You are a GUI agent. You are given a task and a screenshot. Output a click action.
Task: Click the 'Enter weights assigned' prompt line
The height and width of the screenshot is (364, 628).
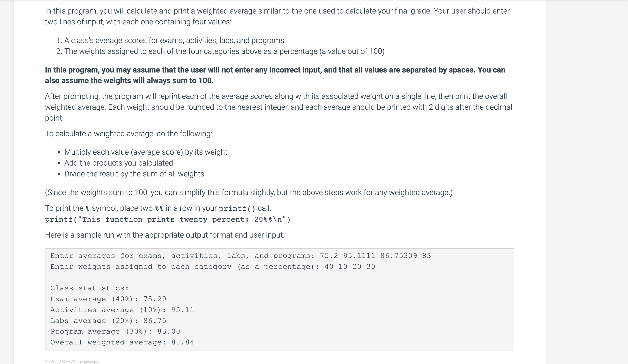tap(213, 267)
